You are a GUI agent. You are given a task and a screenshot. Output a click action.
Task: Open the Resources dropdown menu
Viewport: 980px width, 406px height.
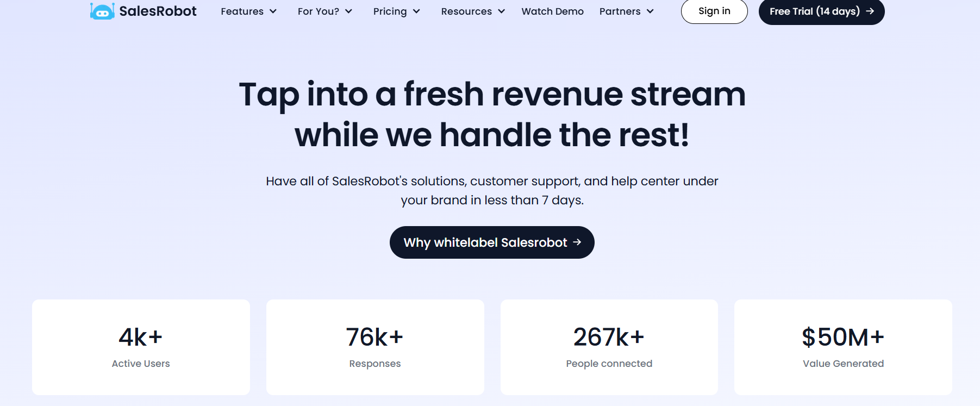(x=466, y=11)
